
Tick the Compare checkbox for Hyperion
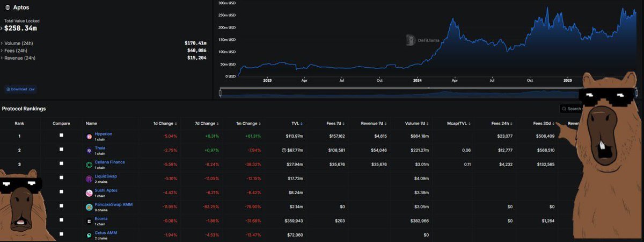(61, 136)
